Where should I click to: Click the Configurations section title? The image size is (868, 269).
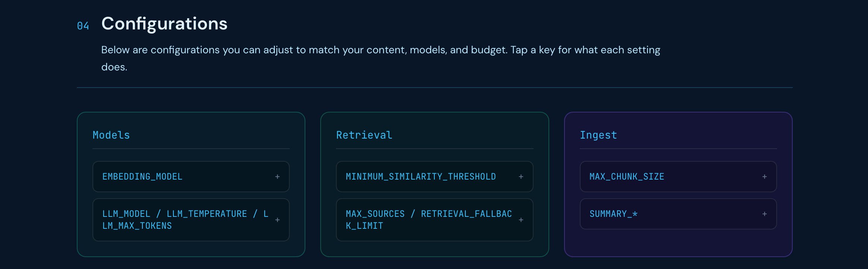tap(164, 23)
